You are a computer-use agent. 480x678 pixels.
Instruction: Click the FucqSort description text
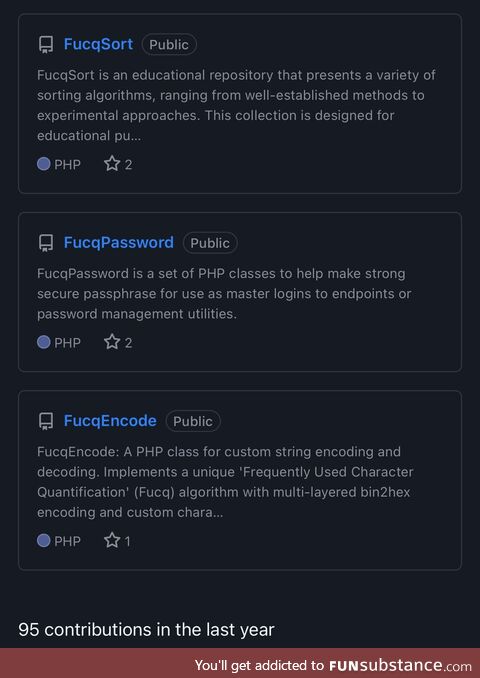pyautogui.click(x=236, y=105)
